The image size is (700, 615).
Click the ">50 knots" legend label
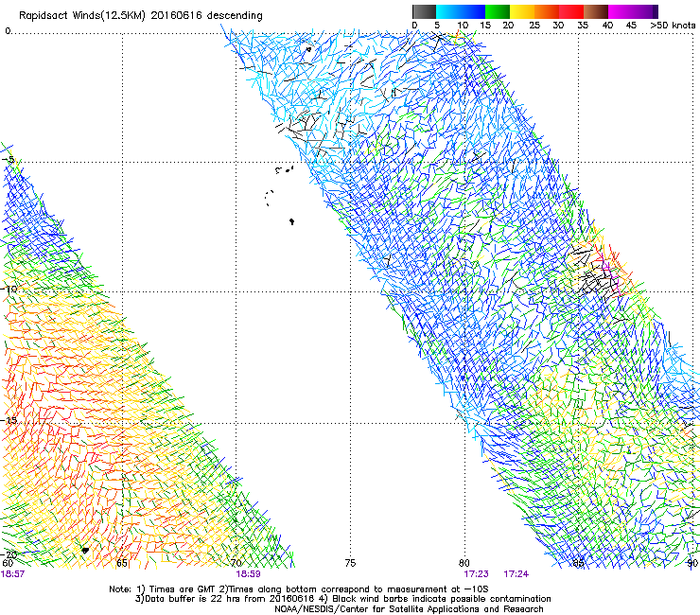pos(673,26)
